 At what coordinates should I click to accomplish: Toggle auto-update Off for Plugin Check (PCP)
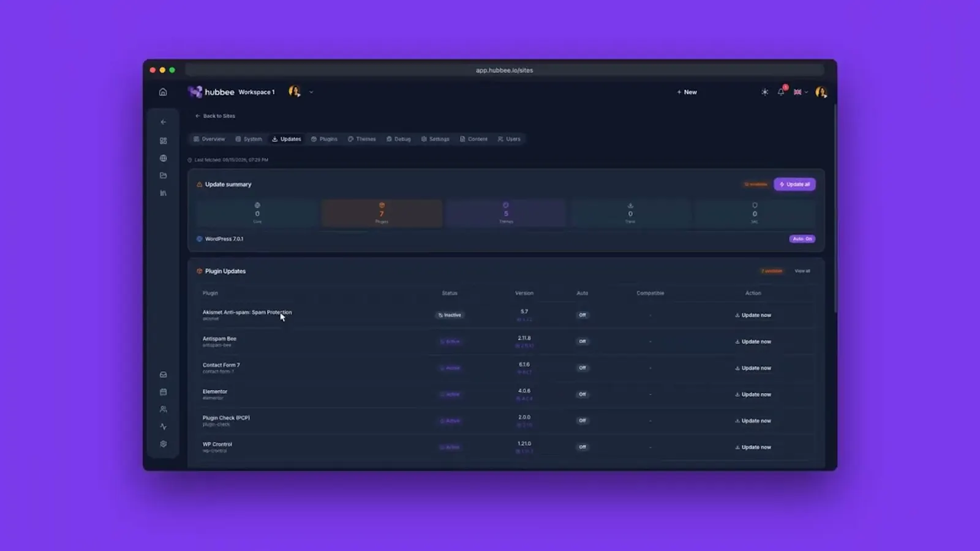coord(582,421)
